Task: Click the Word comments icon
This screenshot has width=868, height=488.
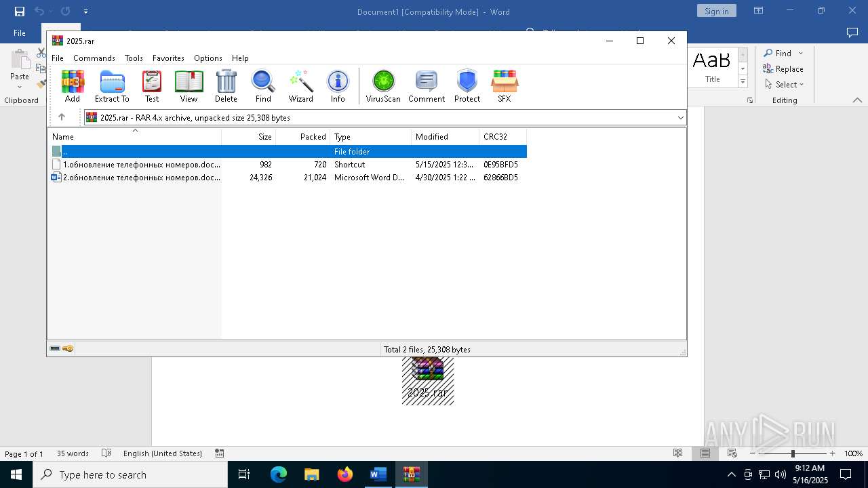Action: (x=852, y=33)
